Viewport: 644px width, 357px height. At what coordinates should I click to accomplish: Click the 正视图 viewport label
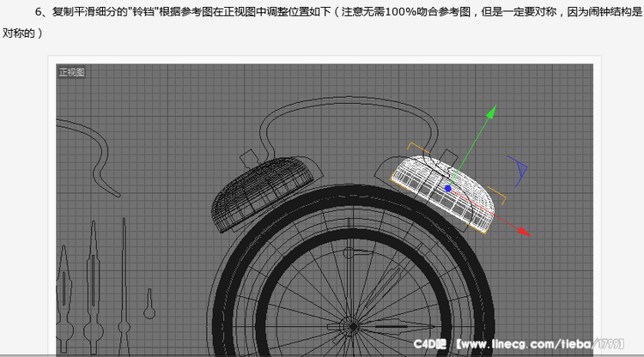(71, 72)
